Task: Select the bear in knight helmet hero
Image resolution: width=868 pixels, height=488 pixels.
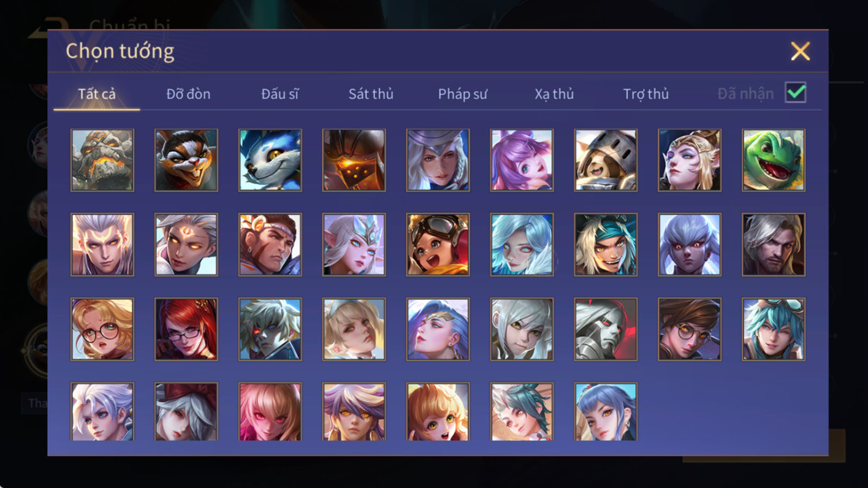Action: pyautogui.click(x=605, y=160)
